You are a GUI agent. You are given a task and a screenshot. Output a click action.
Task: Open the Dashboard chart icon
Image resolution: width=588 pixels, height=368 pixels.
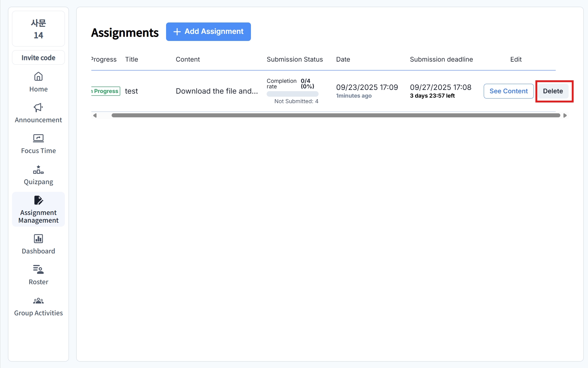point(38,239)
